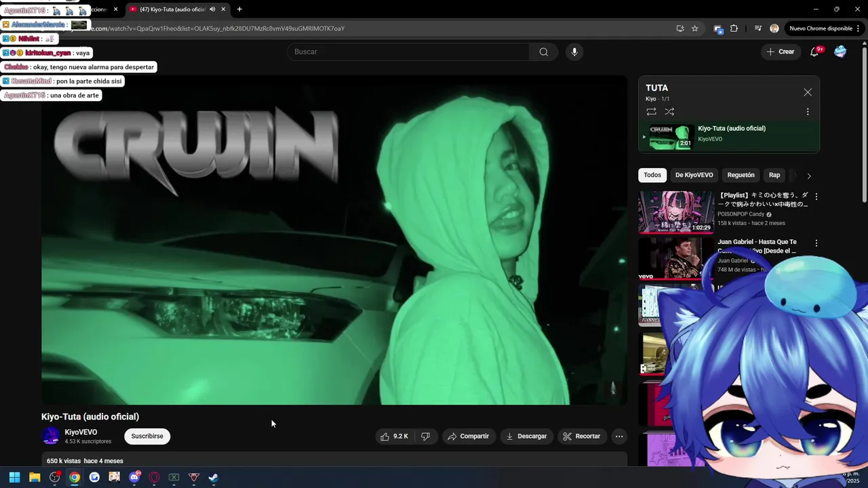Dislike the Kiyo-Tuta video
The height and width of the screenshot is (488, 868).
pyautogui.click(x=425, y=436)
